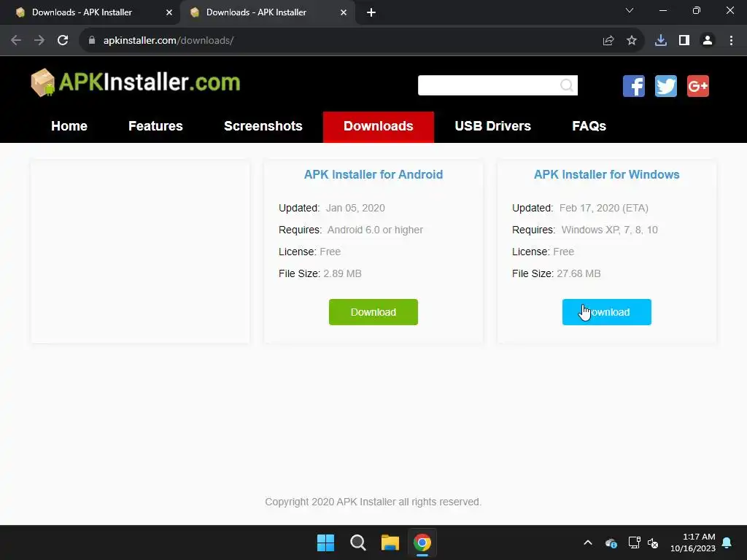Show hidden system tray icons
Image resolution: width=747 pixels, height=560 pixels.
[x=588, y=542]
